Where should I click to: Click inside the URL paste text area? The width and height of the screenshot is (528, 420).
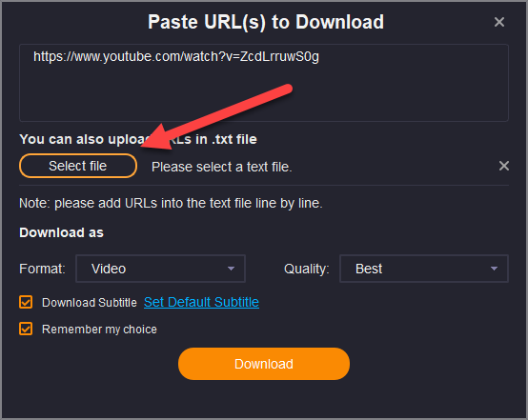click(x=264, y=83)
